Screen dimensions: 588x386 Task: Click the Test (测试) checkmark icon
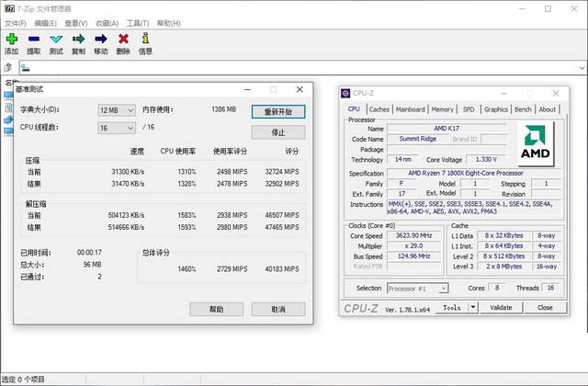tap(56, 39)
